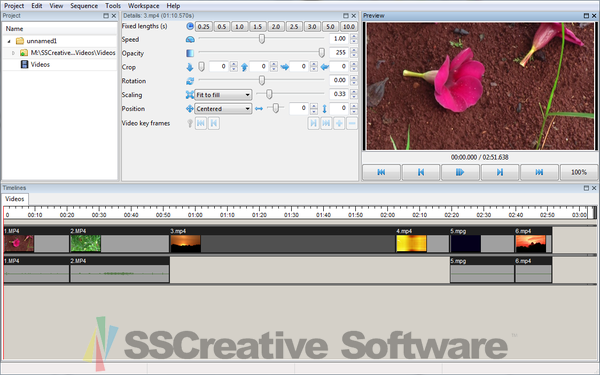Open the Help menu
This screenshot has height=375, width=600.
click(x=173, y=6)
